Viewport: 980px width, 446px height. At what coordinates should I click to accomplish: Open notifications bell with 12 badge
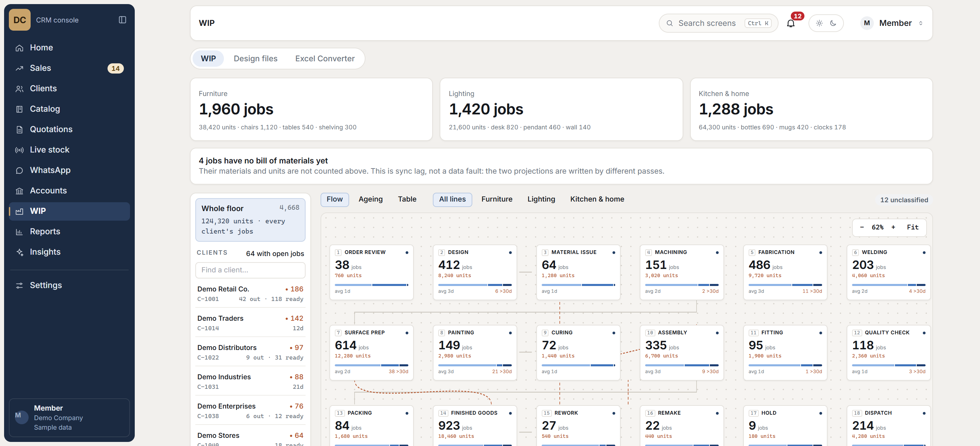point(791,23)
